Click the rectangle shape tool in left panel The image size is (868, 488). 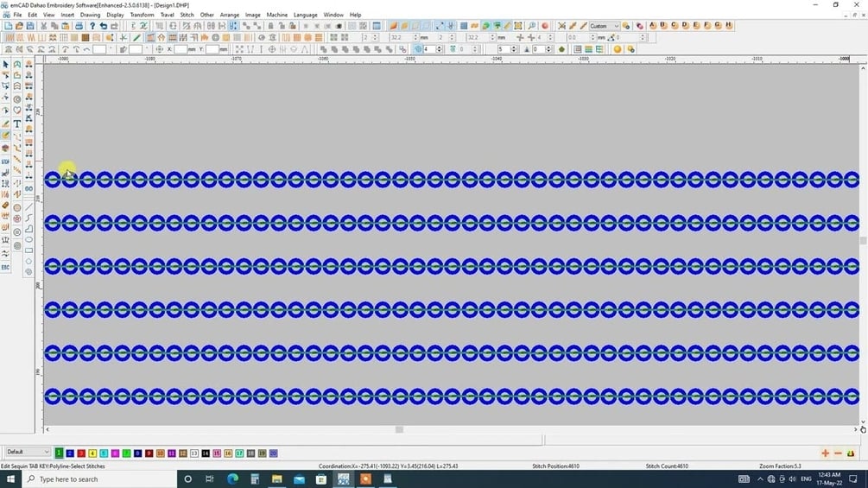point(29,250)
